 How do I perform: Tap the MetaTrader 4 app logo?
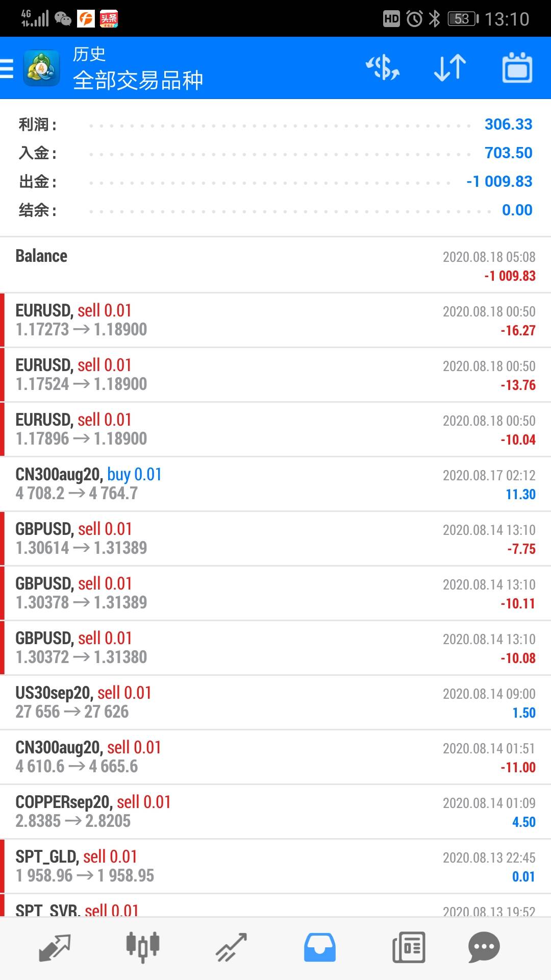[x=41, y=68]
